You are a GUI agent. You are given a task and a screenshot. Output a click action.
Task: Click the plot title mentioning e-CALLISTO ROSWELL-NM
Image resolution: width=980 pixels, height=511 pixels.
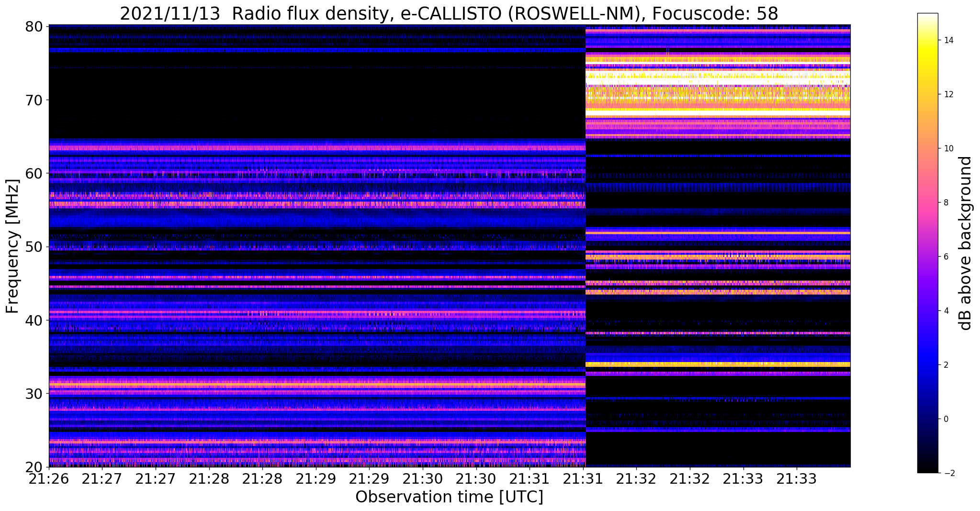[x=449, y=13]
